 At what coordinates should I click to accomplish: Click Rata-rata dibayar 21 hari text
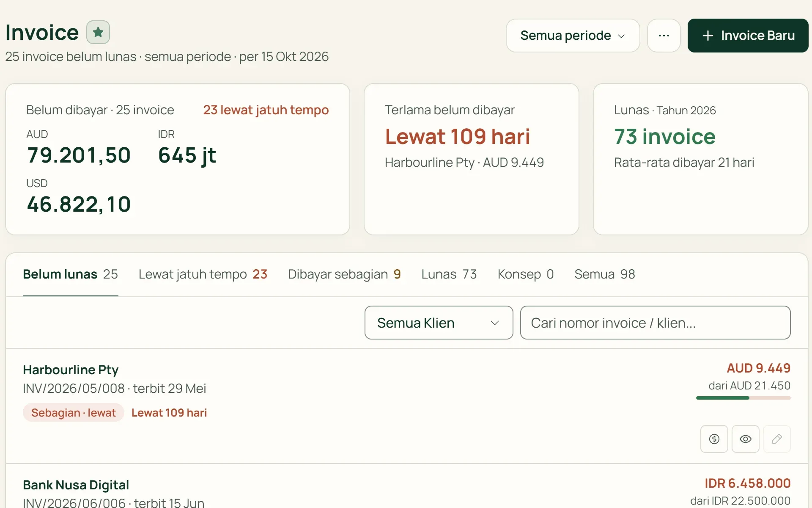[x=684, y=163]
